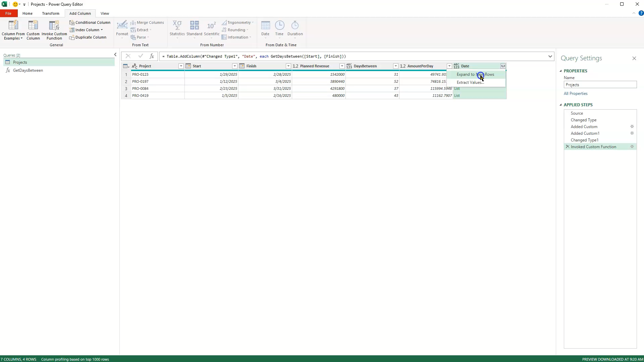Viewport: 644px width, 362px height.
Task: Switch to the Transform ribbon tab
Action: point(51,13)
